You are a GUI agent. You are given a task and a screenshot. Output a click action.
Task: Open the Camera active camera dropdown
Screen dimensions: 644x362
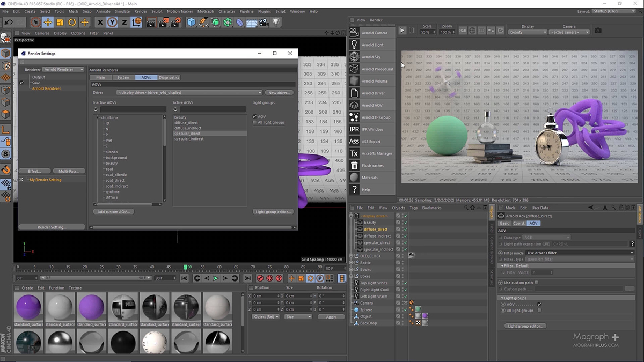(x=569, y=32)
